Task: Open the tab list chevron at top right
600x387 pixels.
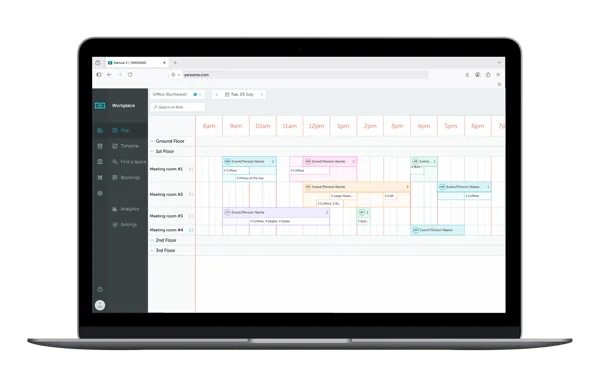Action: 499,62
